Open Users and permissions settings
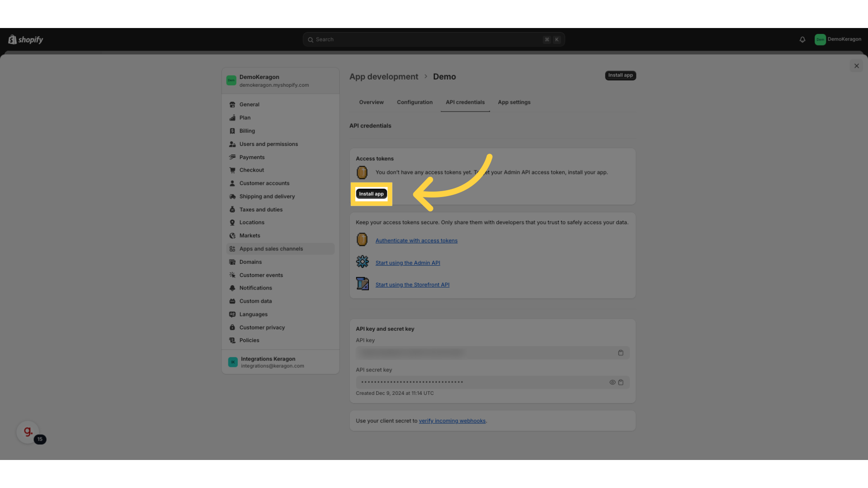Image resolution: width=868 pixels, height=488 pixels. tap(269, 144)
